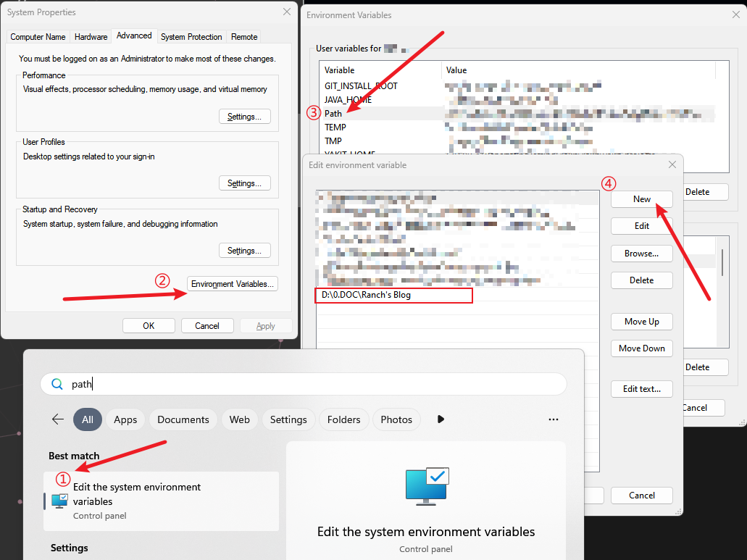This screenshot has width=747, height=560.
Task: Click the Move Up button
Action: (x=641, y=322)
